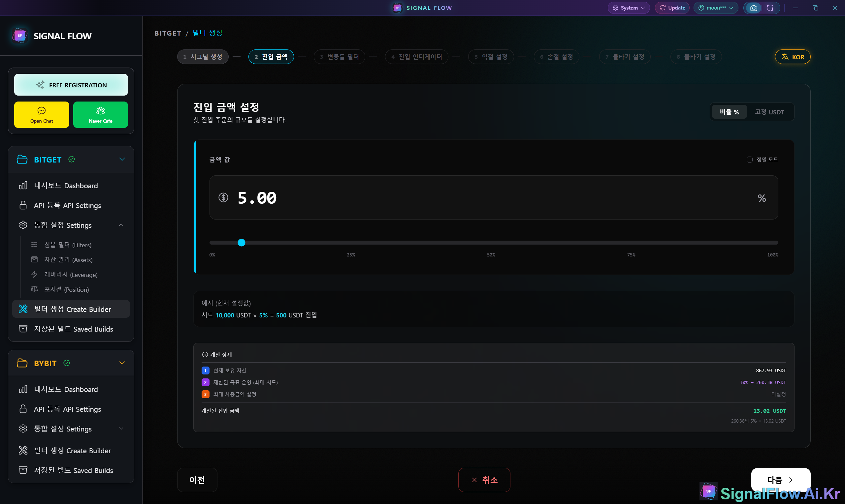Click the region capture icon in title bar
Image resolution: width=845 pixels, height=504 pixels.
770,8
